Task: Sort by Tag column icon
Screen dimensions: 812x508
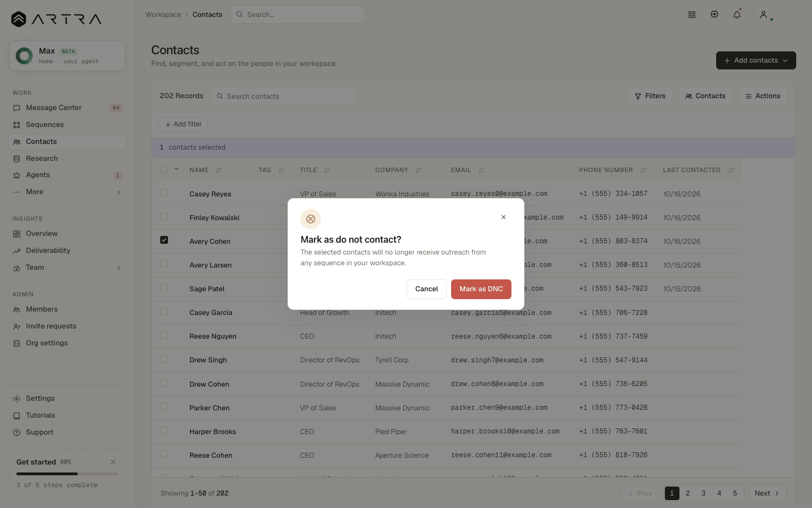Action: coord(281,170)
